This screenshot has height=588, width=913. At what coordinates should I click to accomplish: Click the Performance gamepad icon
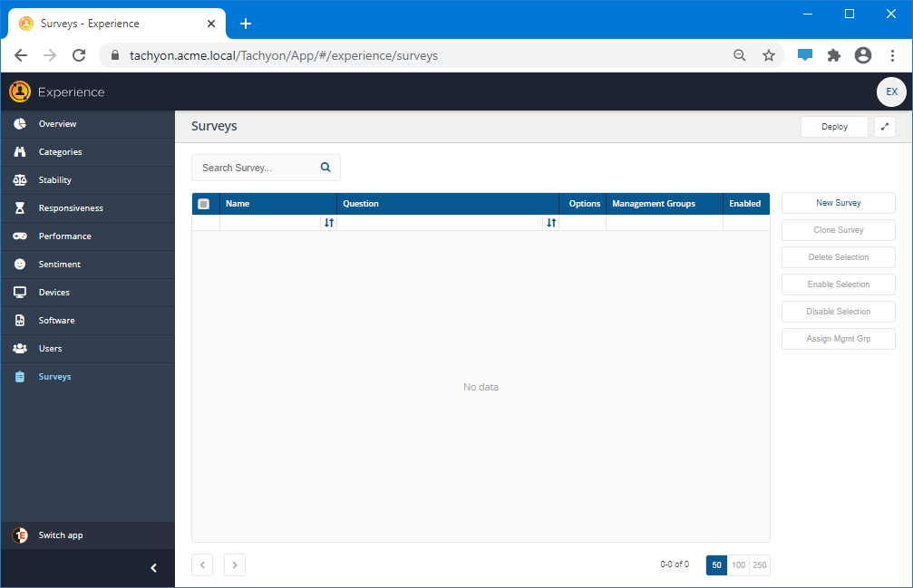tap(20, 236)
